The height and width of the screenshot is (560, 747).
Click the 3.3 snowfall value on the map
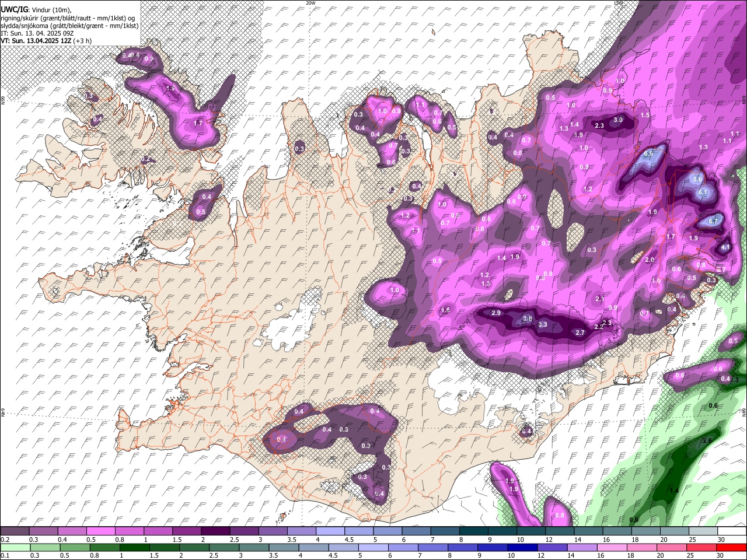point(543,325)
